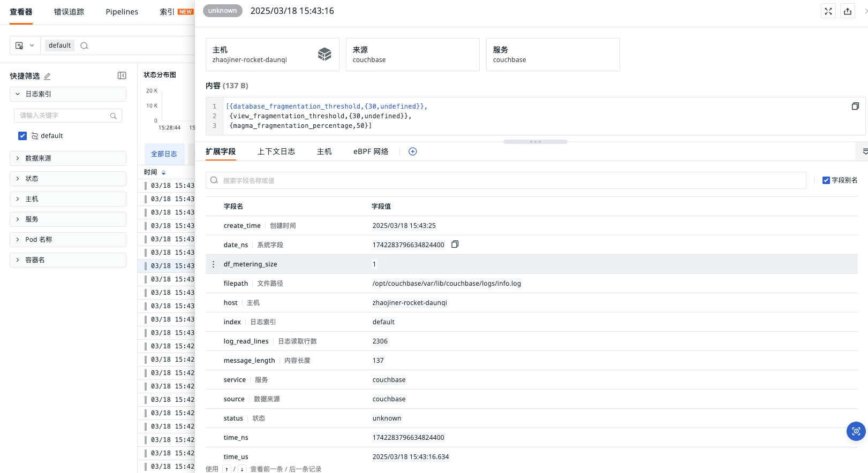This screenshot has height=473, width=868.
Task: Edit quick filters with the pencil icon
Action: tap(47, 76)
